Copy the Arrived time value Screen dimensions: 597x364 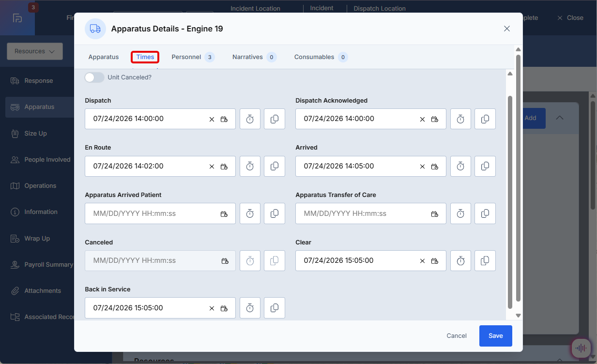[485, 166]
